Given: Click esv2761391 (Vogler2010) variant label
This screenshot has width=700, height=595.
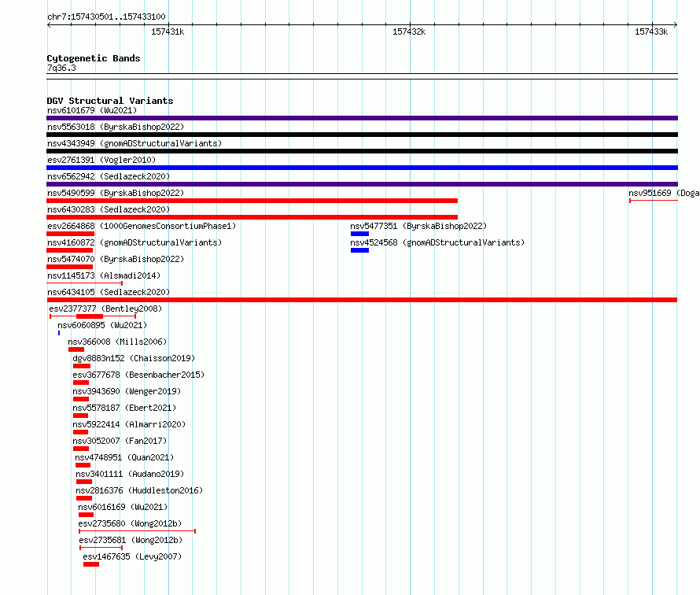Looking at the screenshot, I should point(101,160).
